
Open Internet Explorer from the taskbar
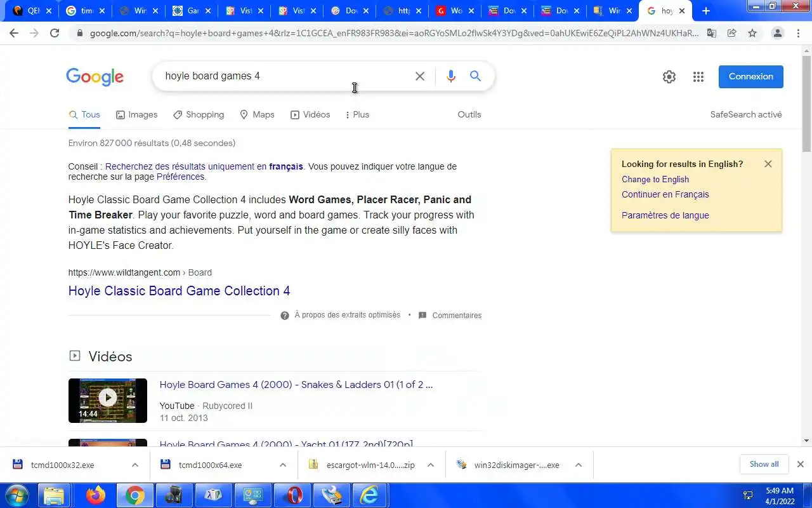pos(370,495)
